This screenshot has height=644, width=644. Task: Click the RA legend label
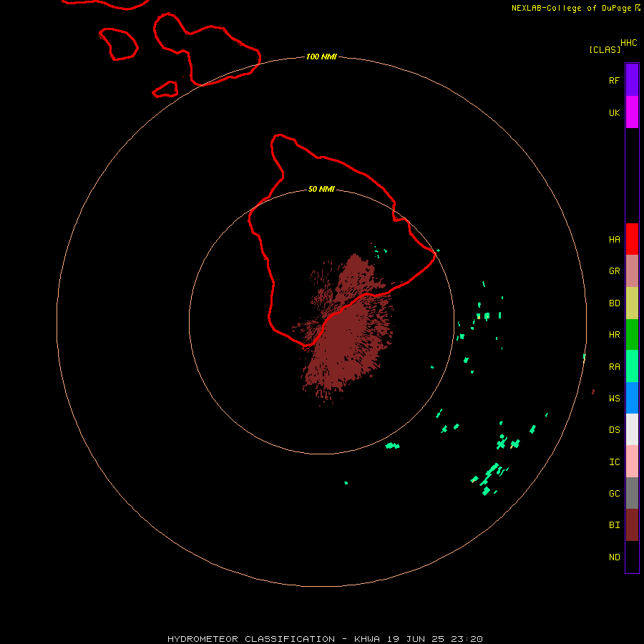pyautogui.click(x=614, y=367)
